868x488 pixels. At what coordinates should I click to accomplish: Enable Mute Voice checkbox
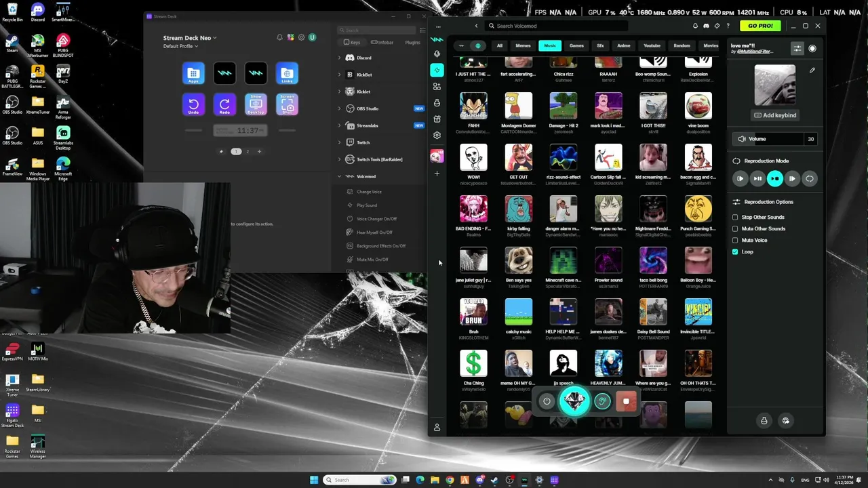point(735,240)
